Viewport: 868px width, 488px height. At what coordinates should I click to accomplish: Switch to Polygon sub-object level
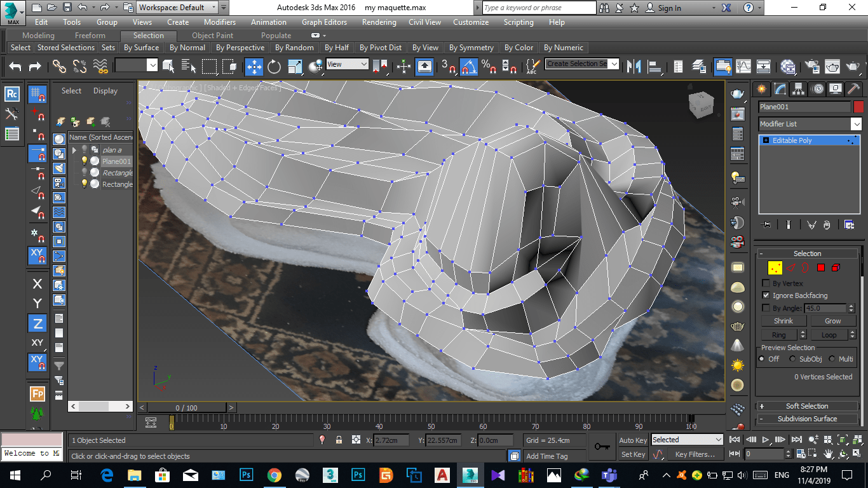tap(821, 268)
